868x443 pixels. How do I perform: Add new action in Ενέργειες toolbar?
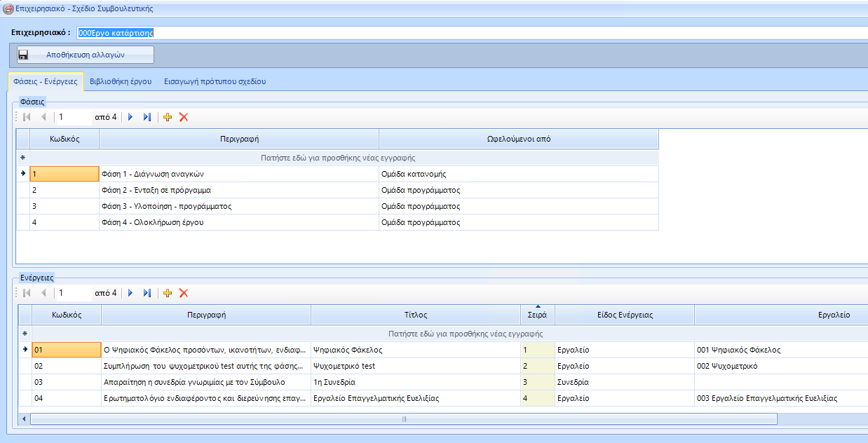coord(168,293)
